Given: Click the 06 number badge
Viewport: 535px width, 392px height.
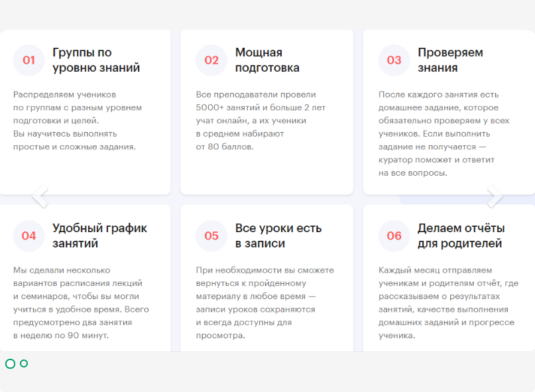Looking at the screenshot, I should pos(394,235).
